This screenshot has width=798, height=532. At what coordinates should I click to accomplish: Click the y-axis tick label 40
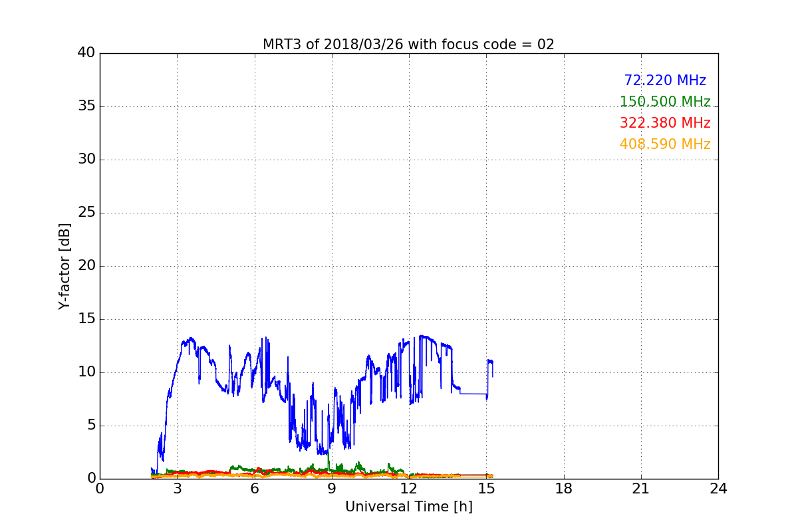86,53
